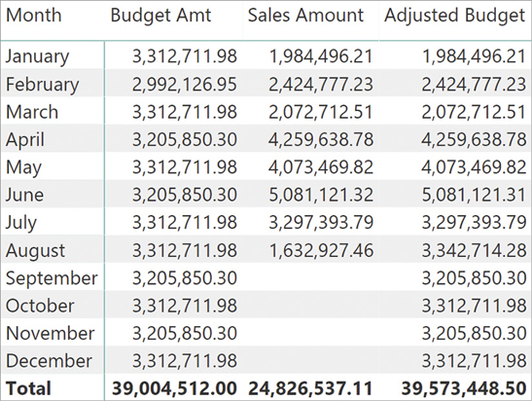This screenshot has width=532, height=401.
Task: Click the April month cell
Action: (x=25, y=140)
